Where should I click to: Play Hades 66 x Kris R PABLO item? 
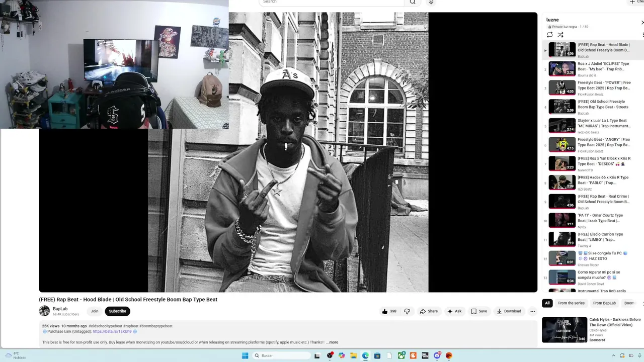coord(593,183)
